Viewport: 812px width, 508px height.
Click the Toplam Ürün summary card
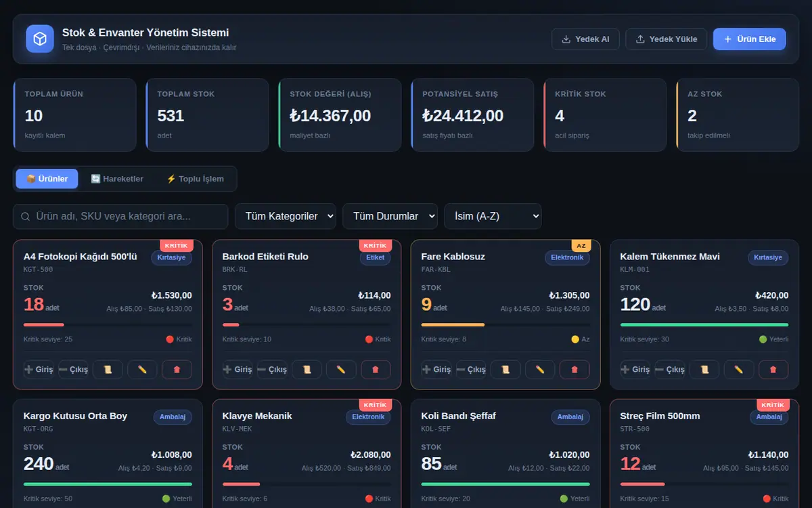[x=74, y=114]
